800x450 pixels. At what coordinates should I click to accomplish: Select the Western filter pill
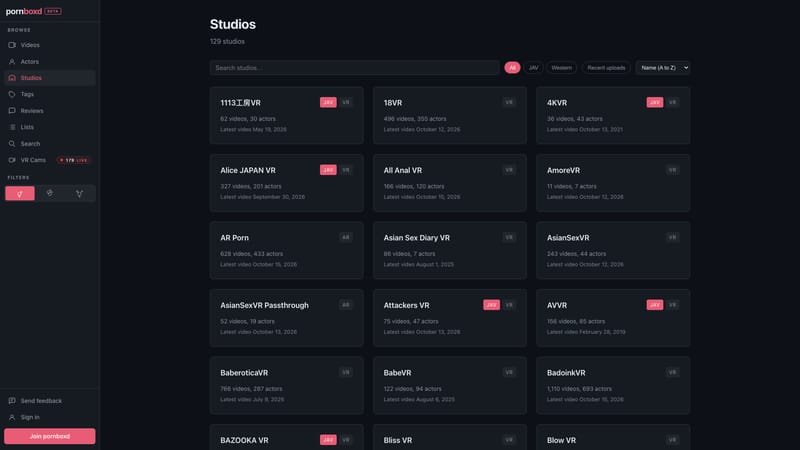coord(561,67)
